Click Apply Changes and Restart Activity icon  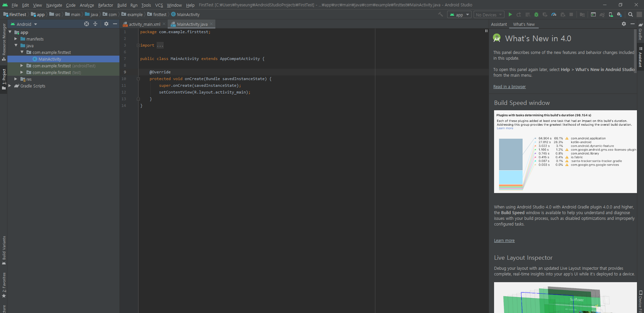point(519,14)
